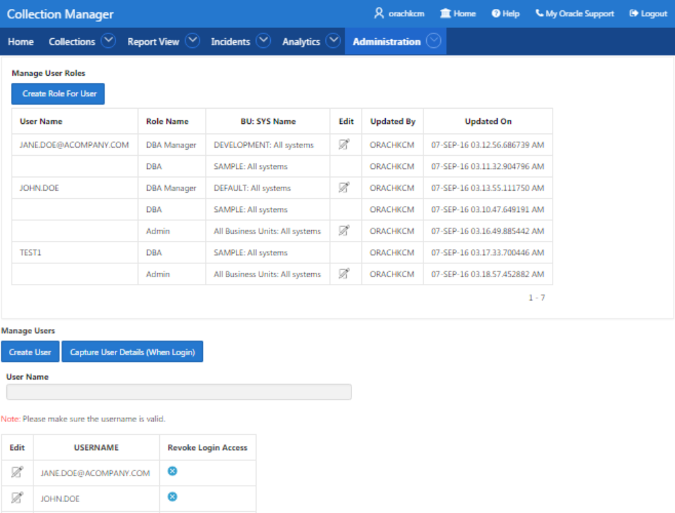Viewport: 675px width, 513px height.
Task: Expand the Analytics menu arrow
Action: click(x=333, y=41)
